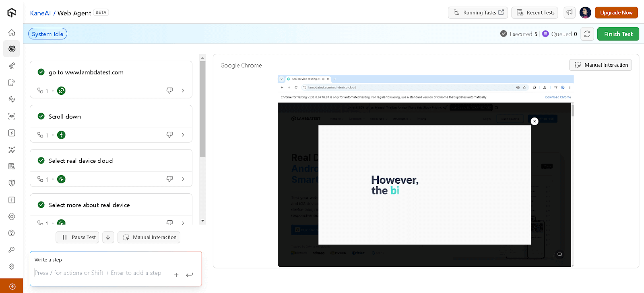Thumbs down 'go to www.lambdatest.com' step
The image size is (644, 293).
coord(169,91)
